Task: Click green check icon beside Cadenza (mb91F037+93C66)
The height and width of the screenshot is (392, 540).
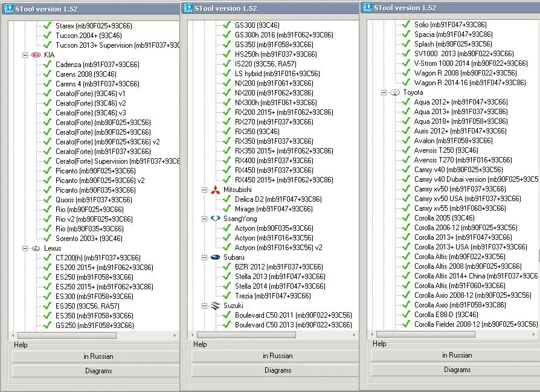Action: tap(48, 65)
